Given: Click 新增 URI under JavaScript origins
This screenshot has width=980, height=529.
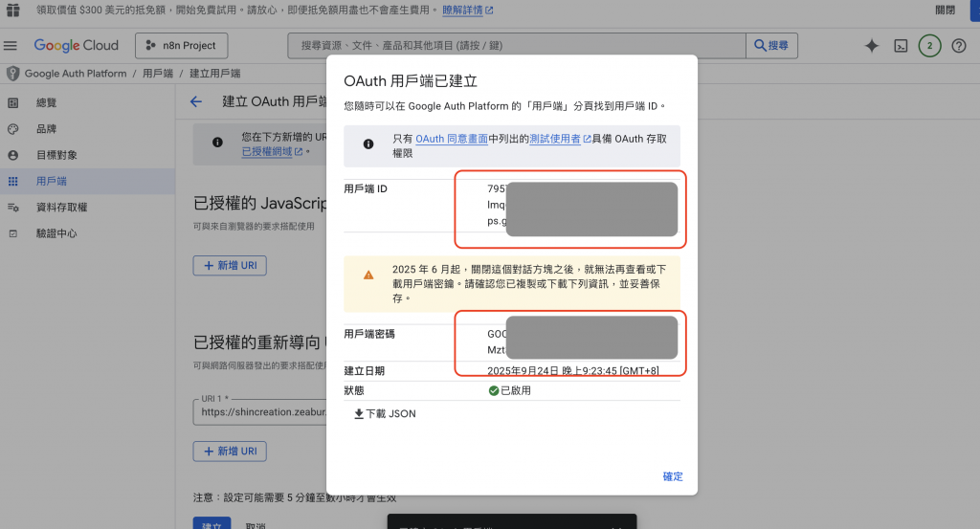Looking at the screenshot, I should click(x=230, y=265).
